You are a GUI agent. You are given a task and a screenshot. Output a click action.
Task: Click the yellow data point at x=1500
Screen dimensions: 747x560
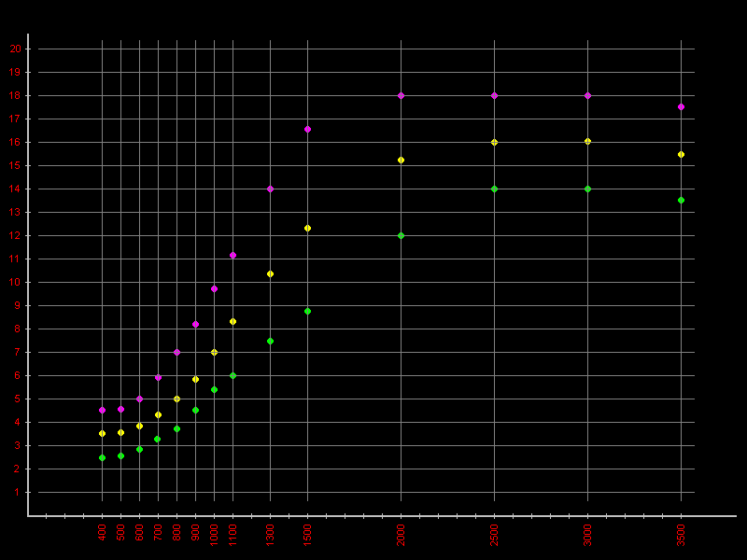307,228
